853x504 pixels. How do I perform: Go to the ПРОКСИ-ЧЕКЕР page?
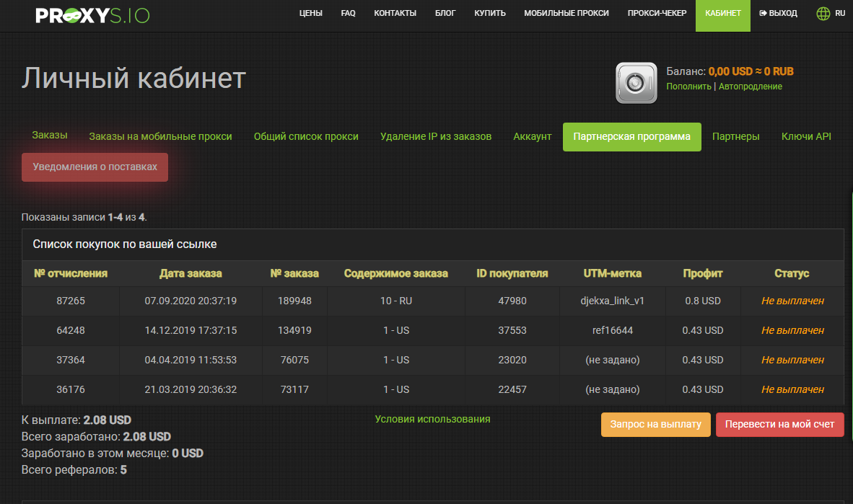tap(657, 13)
